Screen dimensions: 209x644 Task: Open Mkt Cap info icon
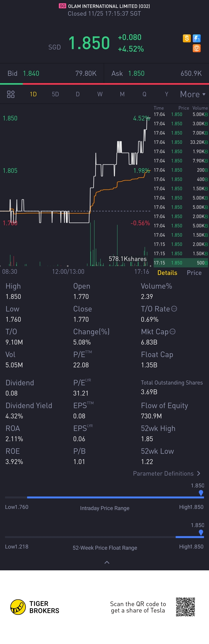pyautogui.click(x=172, y=332)
